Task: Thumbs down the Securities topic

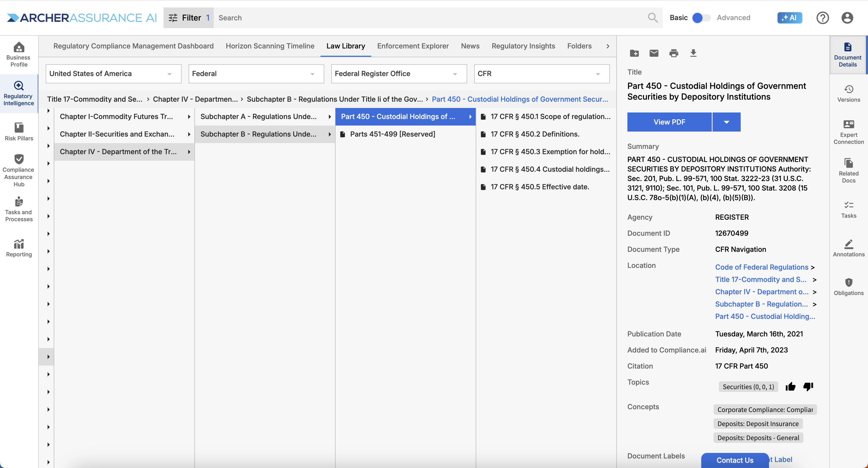Action: pos(808,386)
